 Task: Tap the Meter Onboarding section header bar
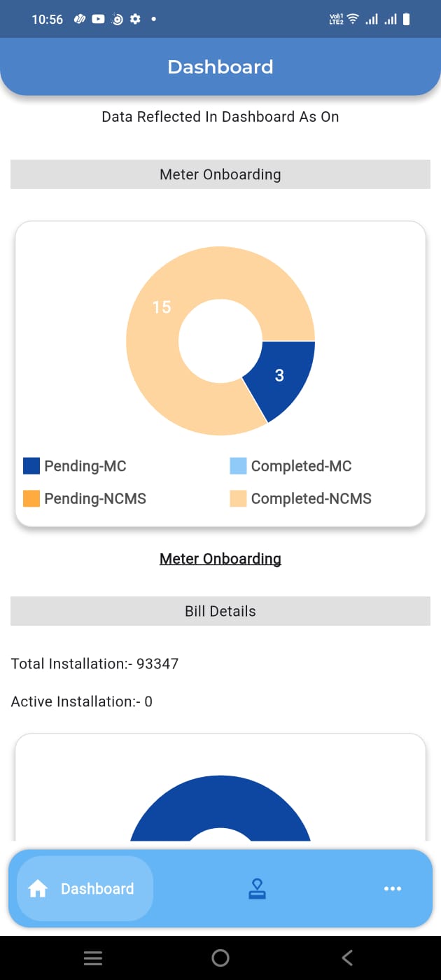(x=220, y=174)
